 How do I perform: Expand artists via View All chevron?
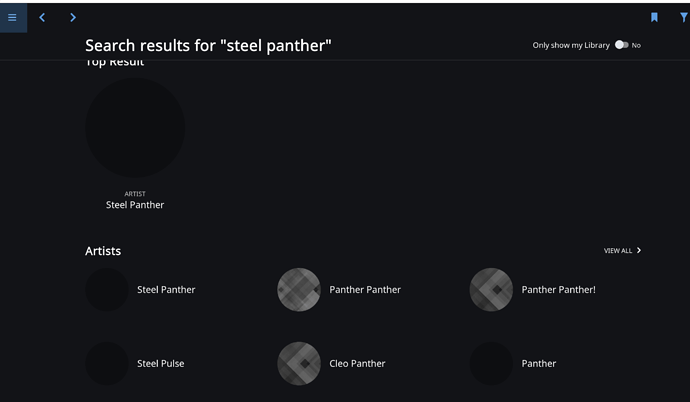[639, 250]
